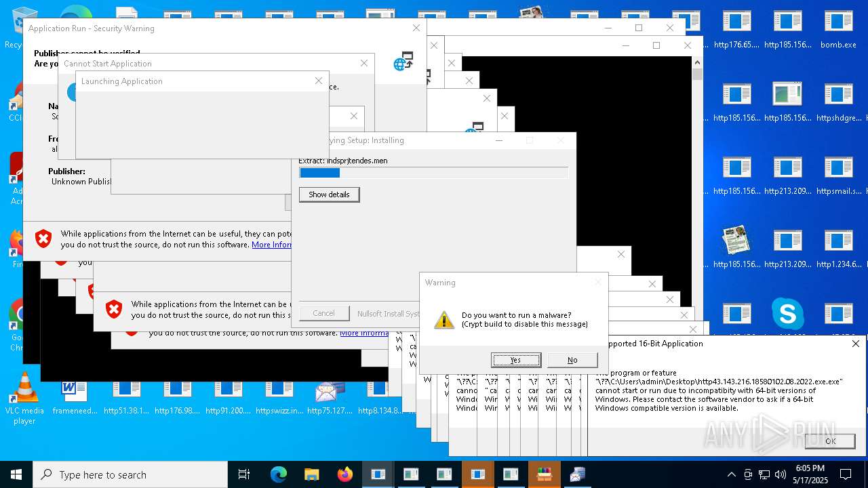Open More Information link in front Security Warning
This screenshot has width=868, height=488.
tap(271, 245)
